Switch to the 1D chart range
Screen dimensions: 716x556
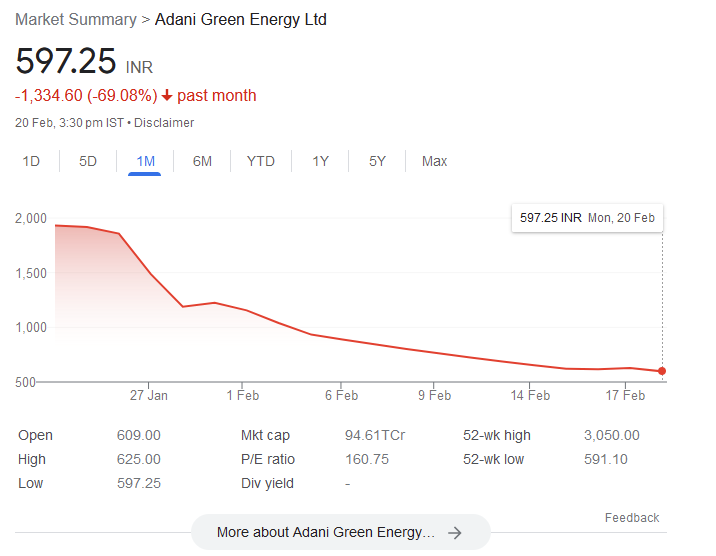point(31,161)
